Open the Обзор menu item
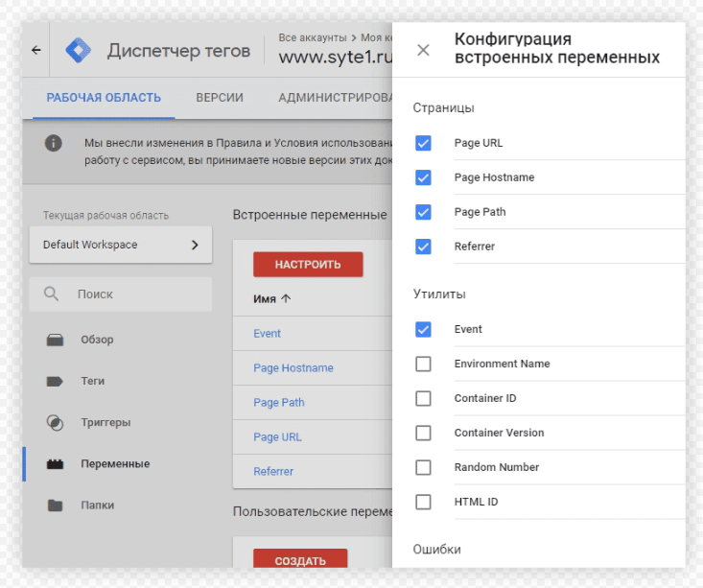This screenshot has height=588, width=703. 97,340
